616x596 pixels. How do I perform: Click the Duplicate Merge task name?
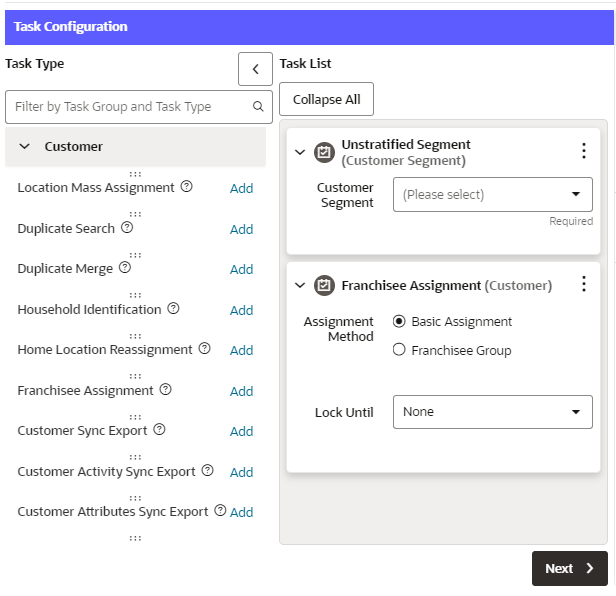[65, 269]
